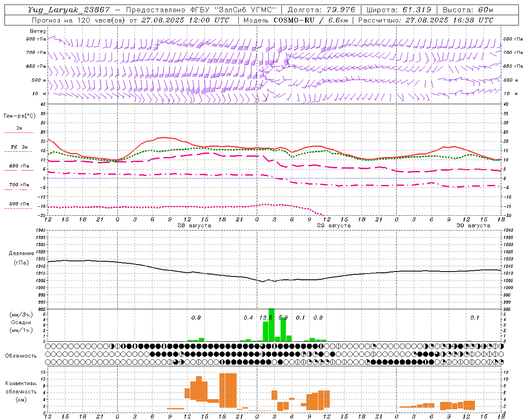Click the 28 августа date label

[x=194, y=226]
